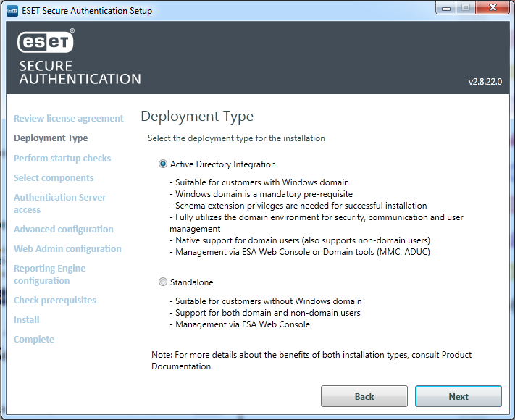
Task: Minimize the ESET setup window
Action: pos(446,8)
